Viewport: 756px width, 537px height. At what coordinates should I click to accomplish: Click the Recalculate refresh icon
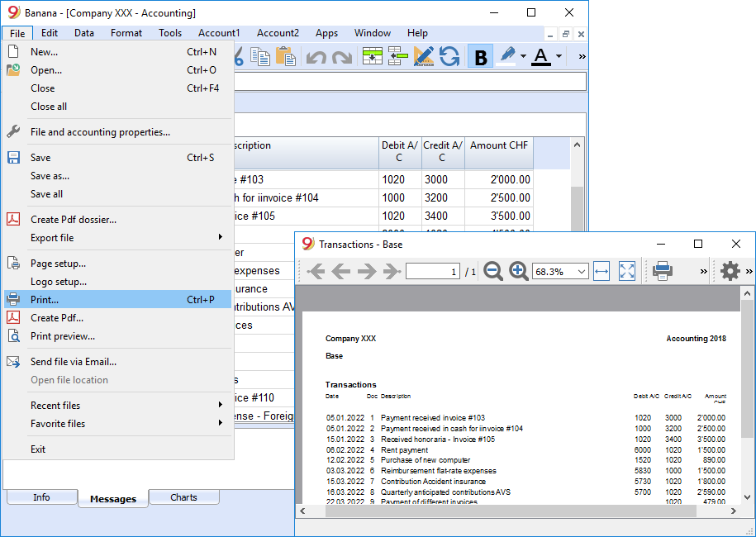(449, 56)
